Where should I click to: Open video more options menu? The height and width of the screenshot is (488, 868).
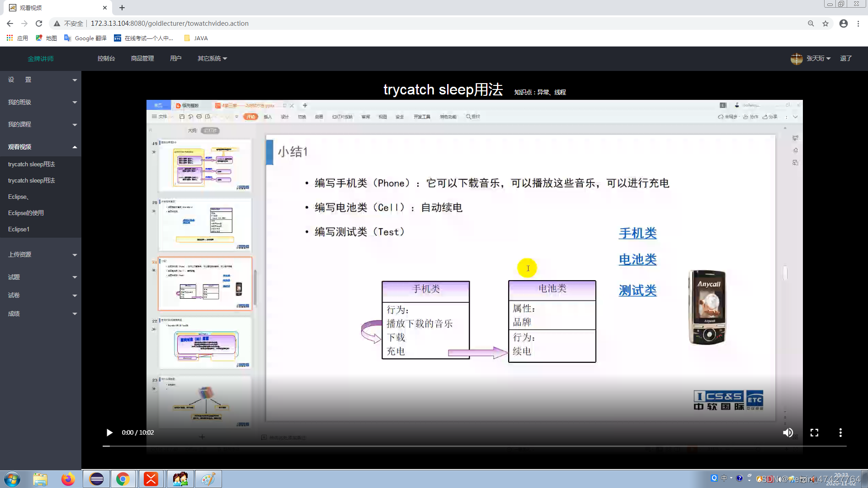coord(840,432)
